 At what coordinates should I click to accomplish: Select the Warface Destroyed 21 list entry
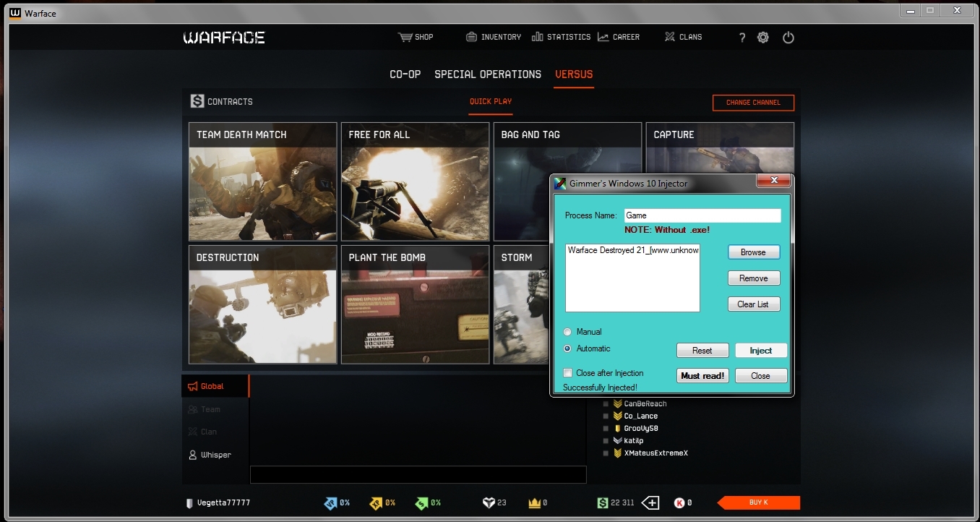point(633,250)
